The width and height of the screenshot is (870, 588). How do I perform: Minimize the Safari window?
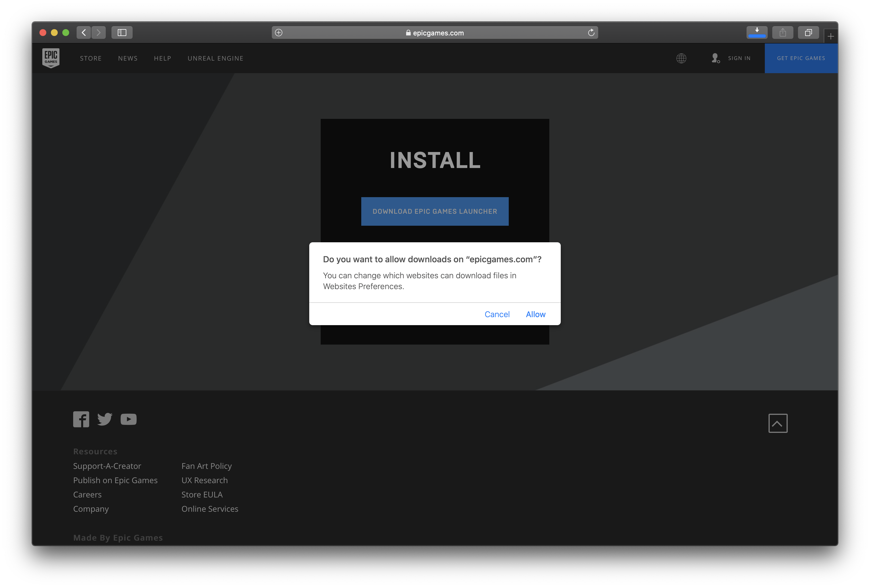point(54,33)
